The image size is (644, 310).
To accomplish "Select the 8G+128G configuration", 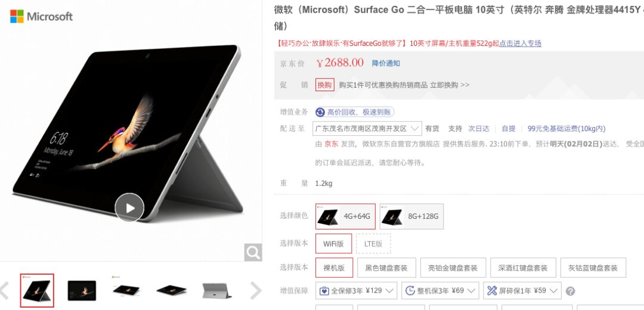I will (411, 216).
